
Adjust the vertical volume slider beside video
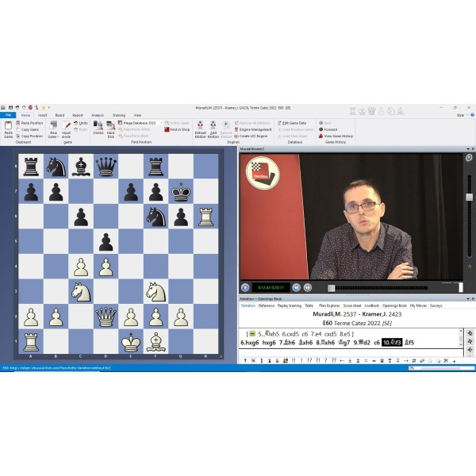470,197
